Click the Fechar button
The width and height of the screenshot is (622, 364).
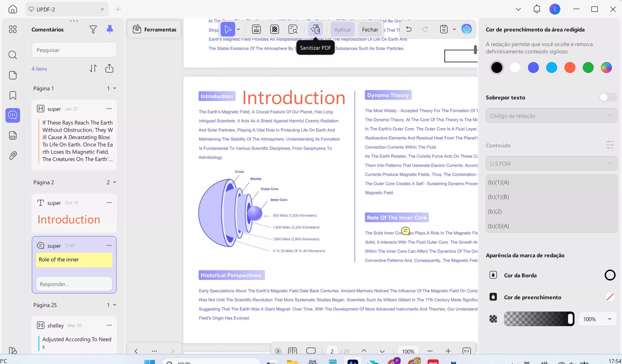(x=370, y=29)
